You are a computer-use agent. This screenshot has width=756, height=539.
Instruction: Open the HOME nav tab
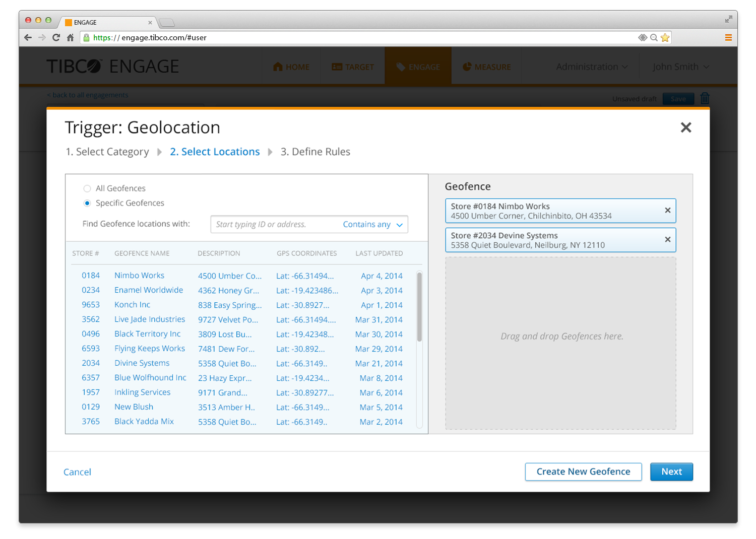click(291, 66)
